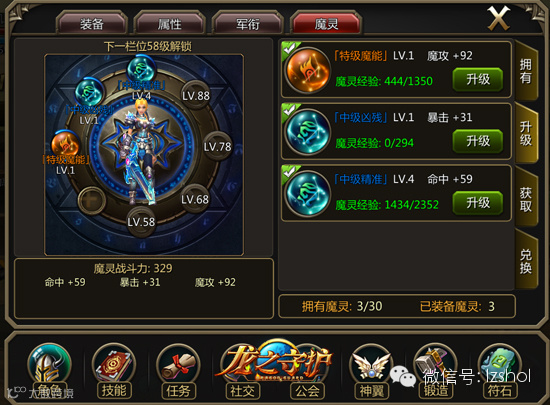This screenshot has height=405, width=550.
Task: Toggle the equipped checkmark on 中级精准
Action: (289, 172)
